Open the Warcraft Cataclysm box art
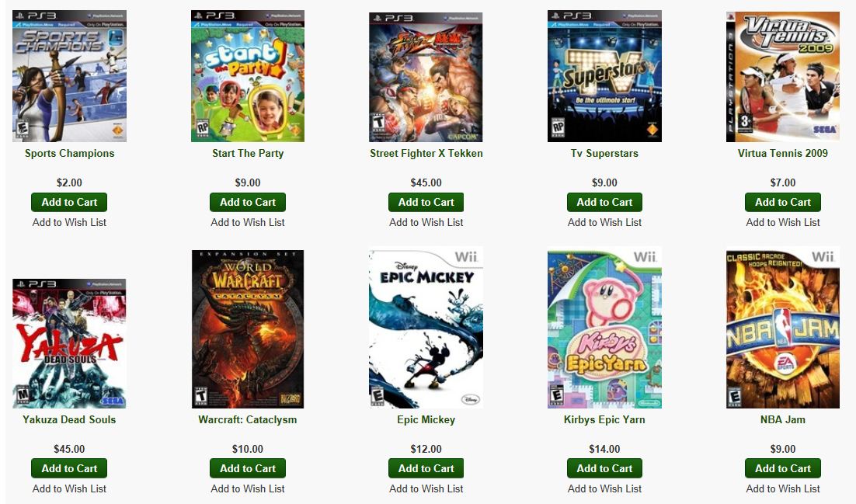Screen dimensions: 856x504 248,329
